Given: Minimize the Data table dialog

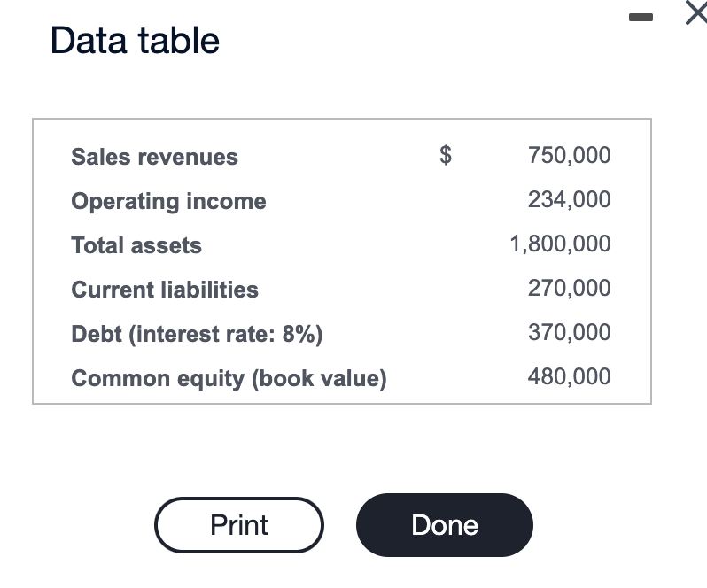Looking at the screenshot, I should tap(641, 17).
